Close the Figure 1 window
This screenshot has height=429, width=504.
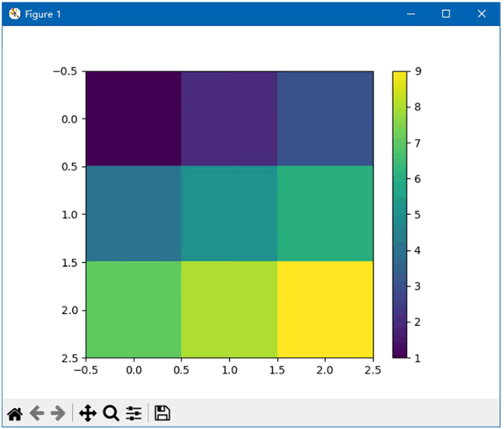pyautogui.click(x=481, y=13)
